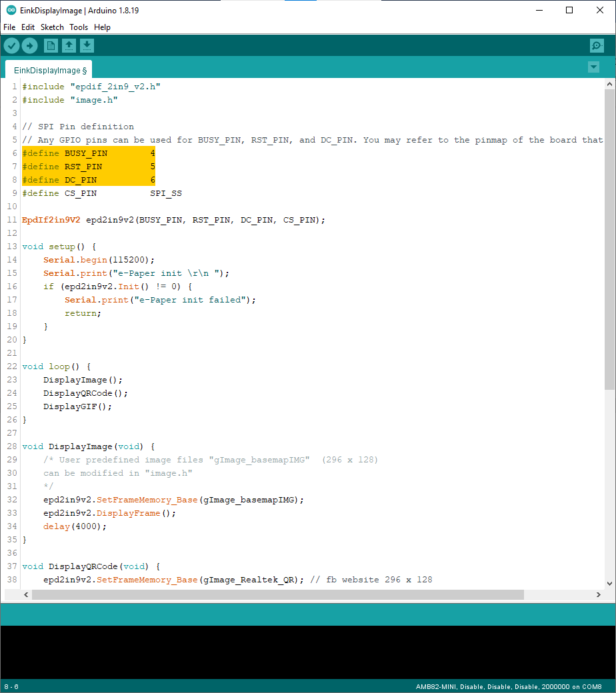Viewport: 616px width, 693px height.
Task: Open the Serial Monitor icon
Action: tap(597, 45)
